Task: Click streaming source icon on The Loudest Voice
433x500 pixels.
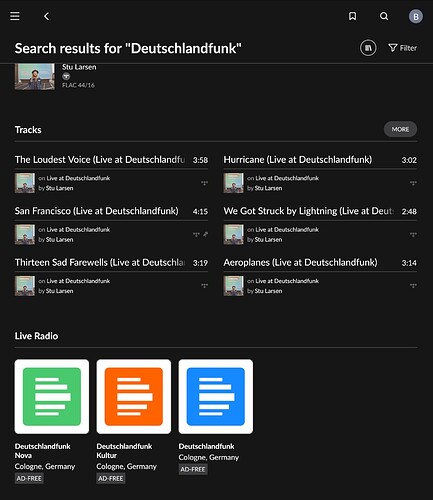Action: 204,183
